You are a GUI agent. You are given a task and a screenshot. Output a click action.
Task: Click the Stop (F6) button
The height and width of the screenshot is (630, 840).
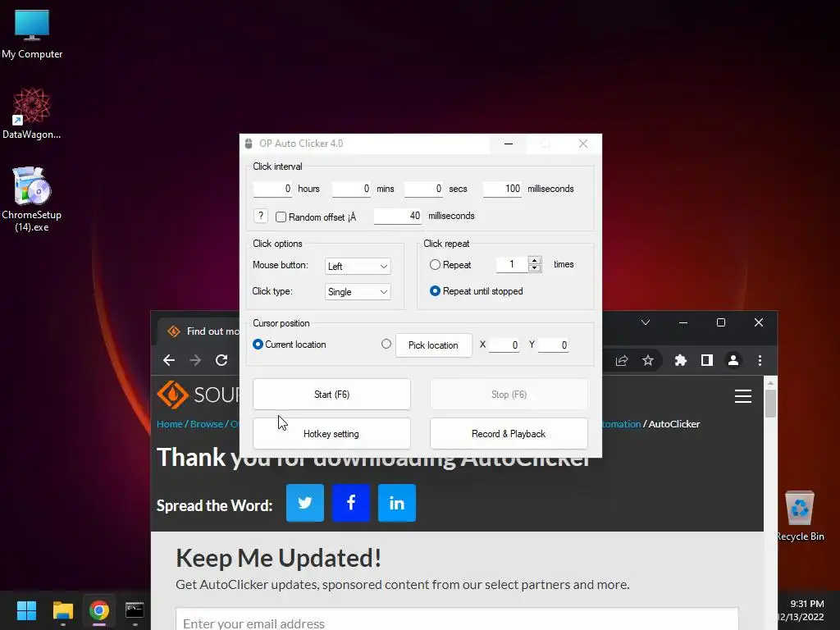pos(509,395)
